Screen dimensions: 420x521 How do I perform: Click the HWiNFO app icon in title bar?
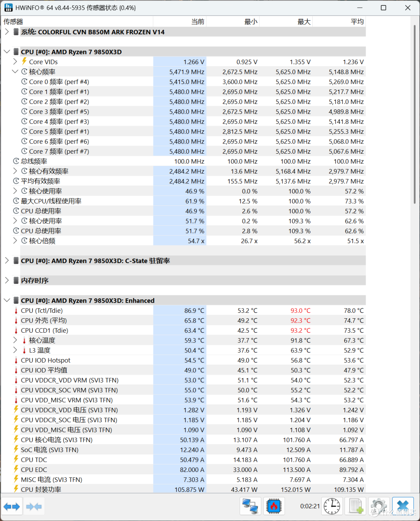8,8
